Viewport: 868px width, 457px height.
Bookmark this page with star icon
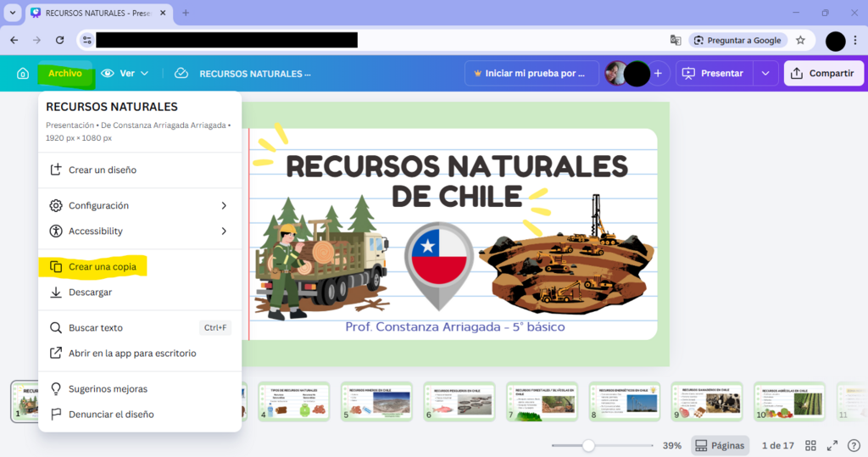[800, 40]
